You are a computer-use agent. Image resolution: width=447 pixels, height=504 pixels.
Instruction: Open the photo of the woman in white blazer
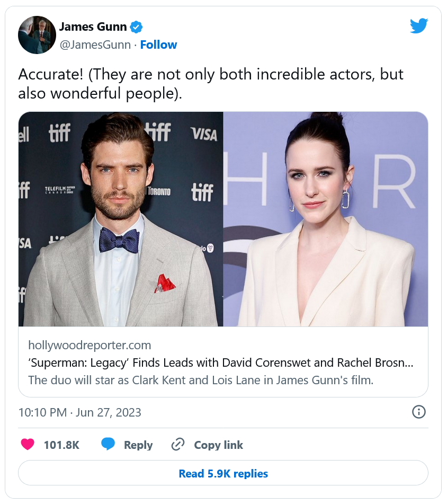[325, 219]
